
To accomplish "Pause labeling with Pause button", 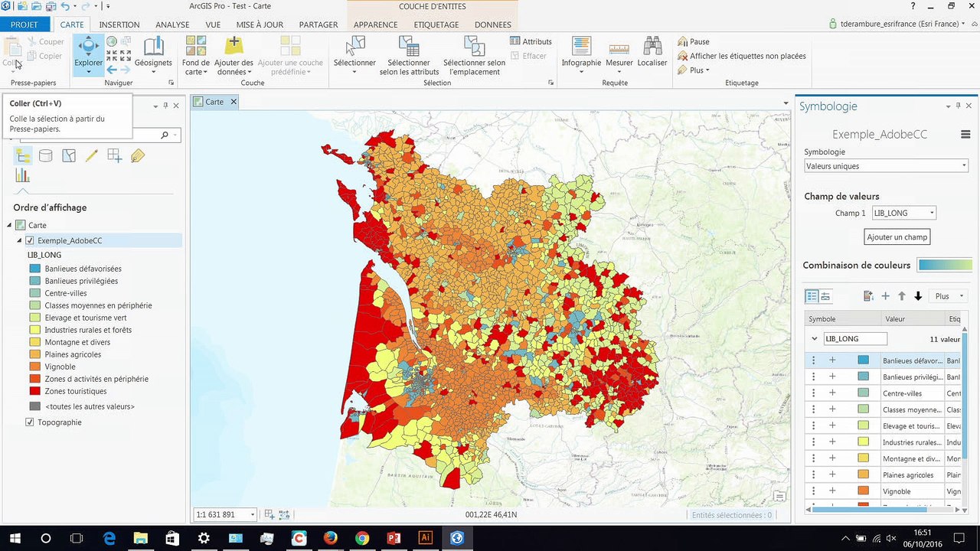I will [x=694, y=41].
